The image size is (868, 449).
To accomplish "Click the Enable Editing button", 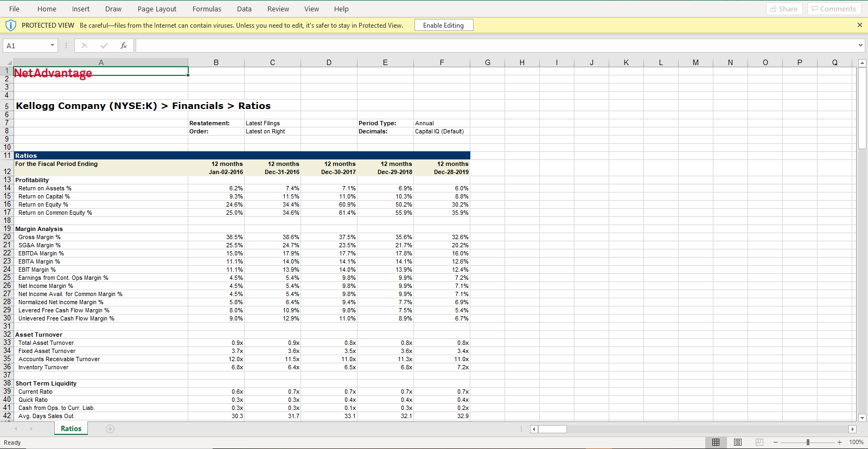I will (444, 25).
